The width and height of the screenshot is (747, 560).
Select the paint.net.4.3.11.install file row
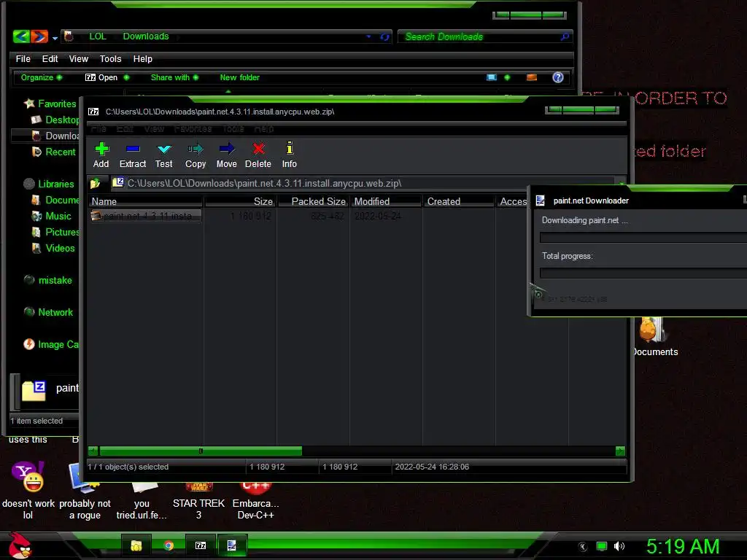(146, 216)
